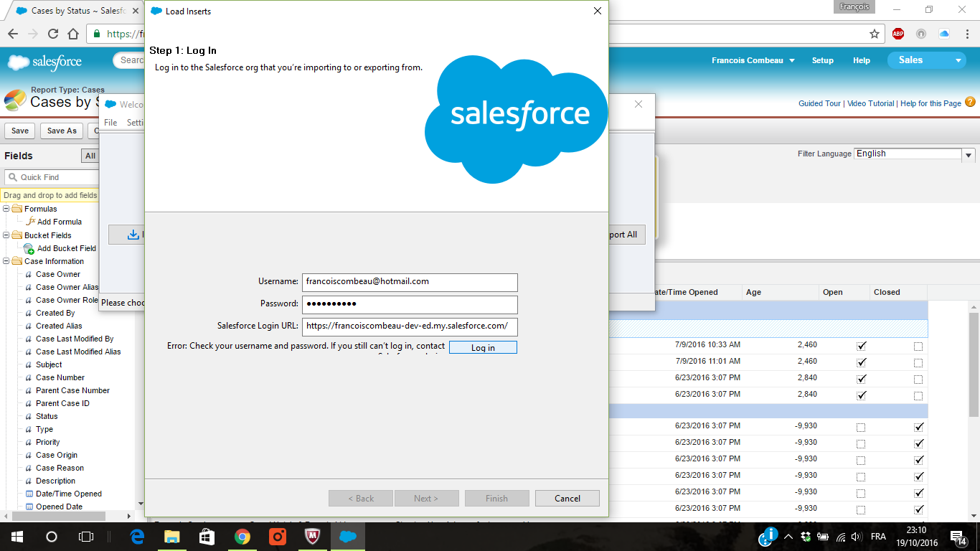The image size is (980, 551).
Task: Open Salesforce Data Loader in taskbar
Action: [x=348, y=537]
